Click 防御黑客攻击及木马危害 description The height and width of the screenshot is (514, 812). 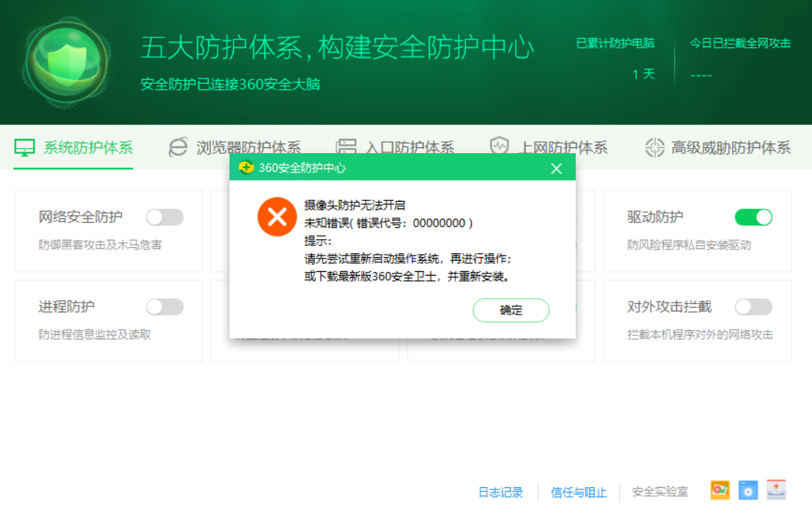pos(100,245)
